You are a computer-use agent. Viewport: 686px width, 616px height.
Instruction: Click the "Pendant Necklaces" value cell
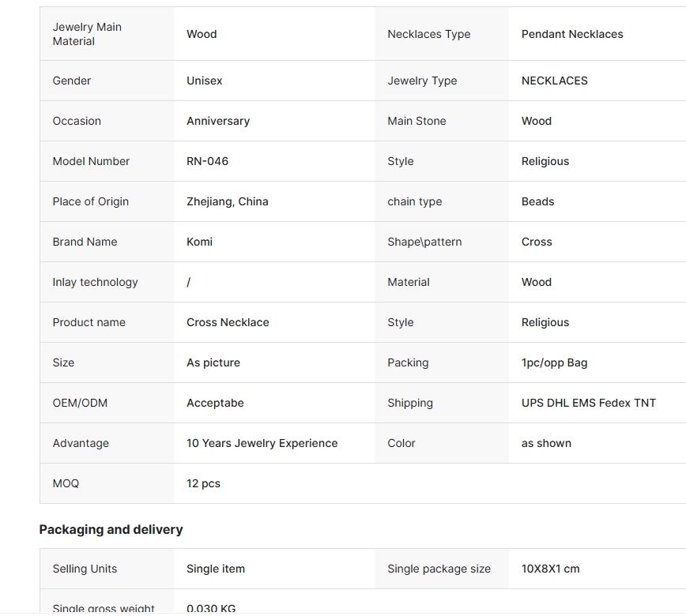pos(572,34)
